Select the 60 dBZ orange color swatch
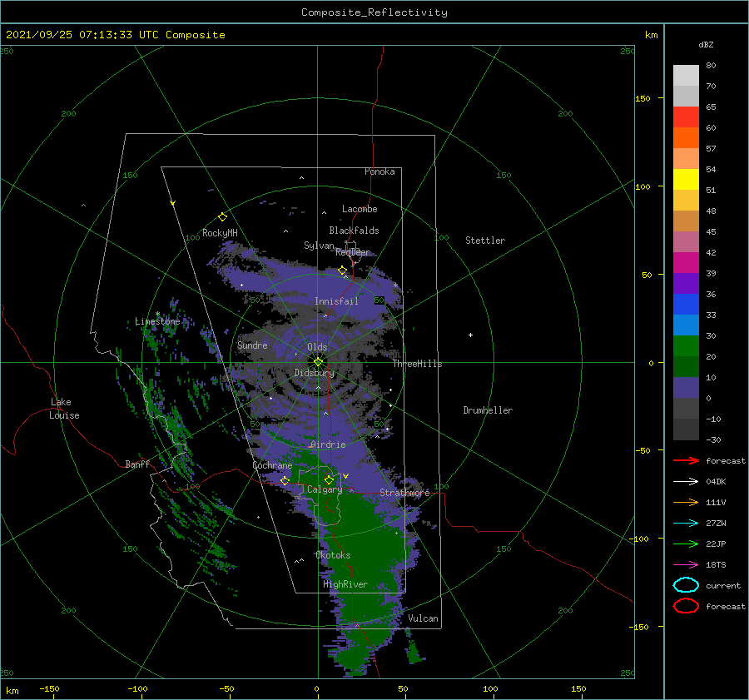749x700 pixels. [x=686, y=138]
